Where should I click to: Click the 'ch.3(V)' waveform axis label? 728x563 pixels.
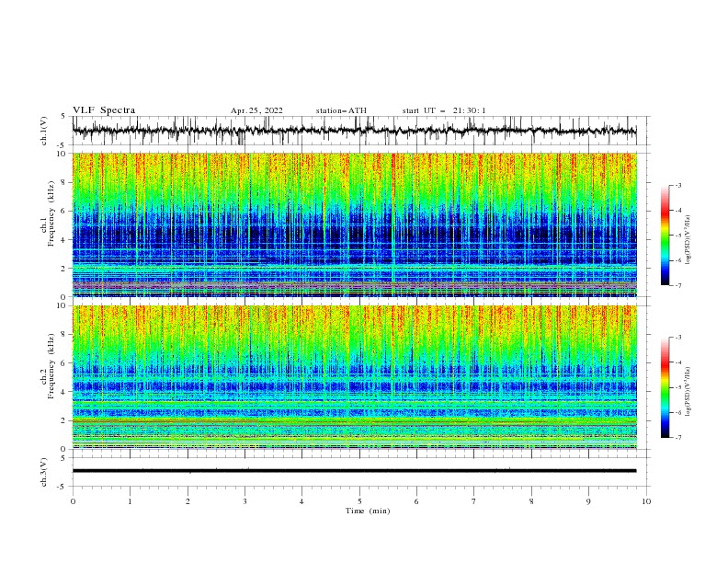click(x=44, y=472)
